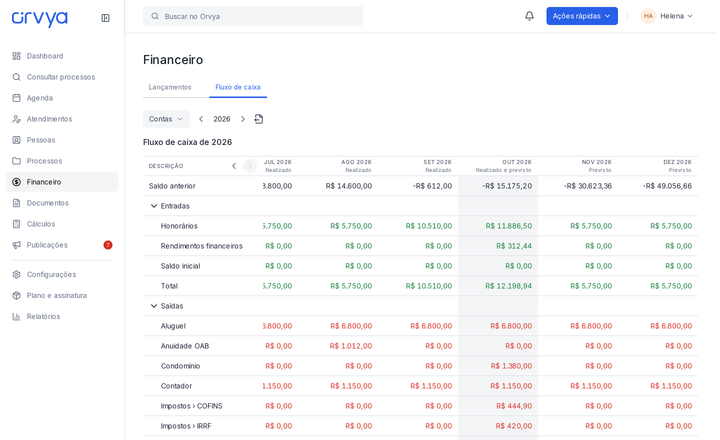Show later months in table header

pos(249,166)
